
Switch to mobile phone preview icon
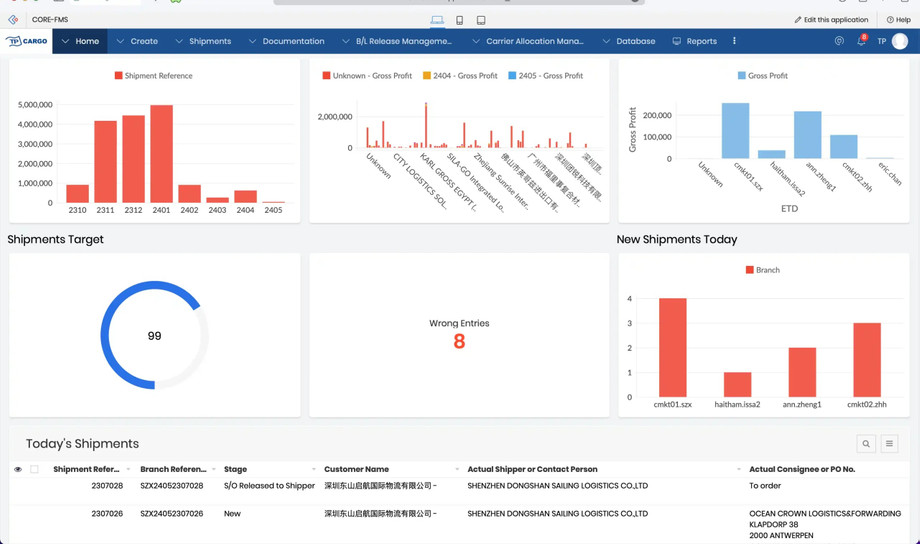pos(459,20)
